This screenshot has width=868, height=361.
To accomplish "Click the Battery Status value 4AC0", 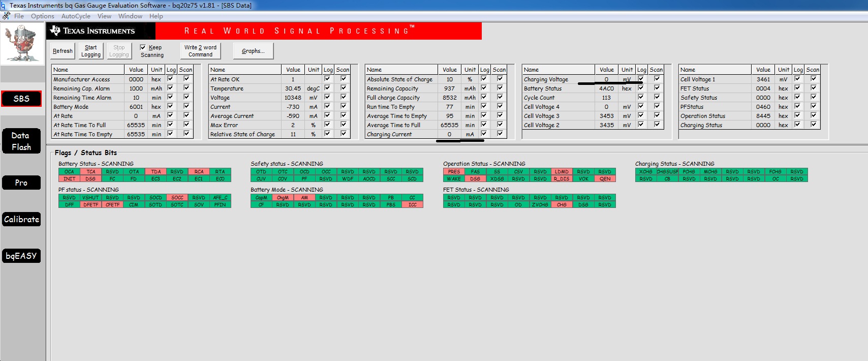I will (606, 88).
